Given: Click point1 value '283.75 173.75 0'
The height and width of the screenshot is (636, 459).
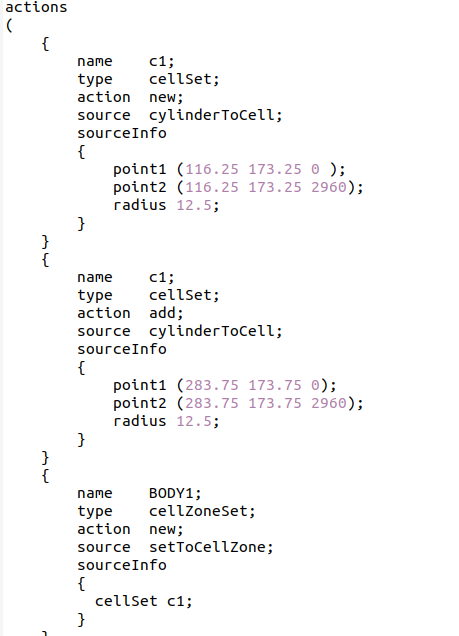Looking at the screenshot, I should (253, 385).
